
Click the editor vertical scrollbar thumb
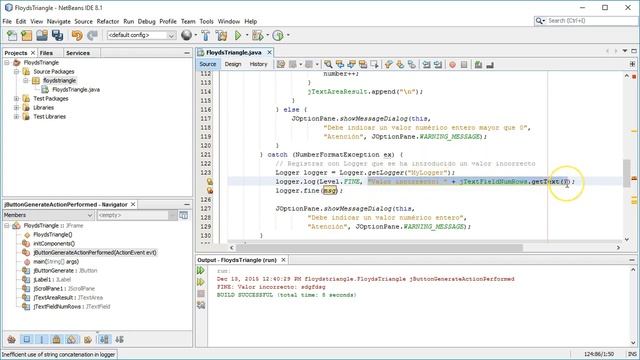627,173
